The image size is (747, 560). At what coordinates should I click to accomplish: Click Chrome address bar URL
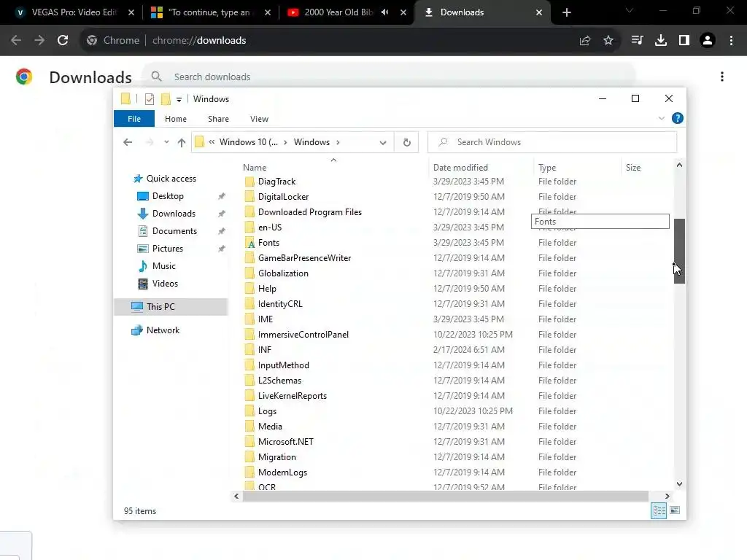tap(199, 41)
